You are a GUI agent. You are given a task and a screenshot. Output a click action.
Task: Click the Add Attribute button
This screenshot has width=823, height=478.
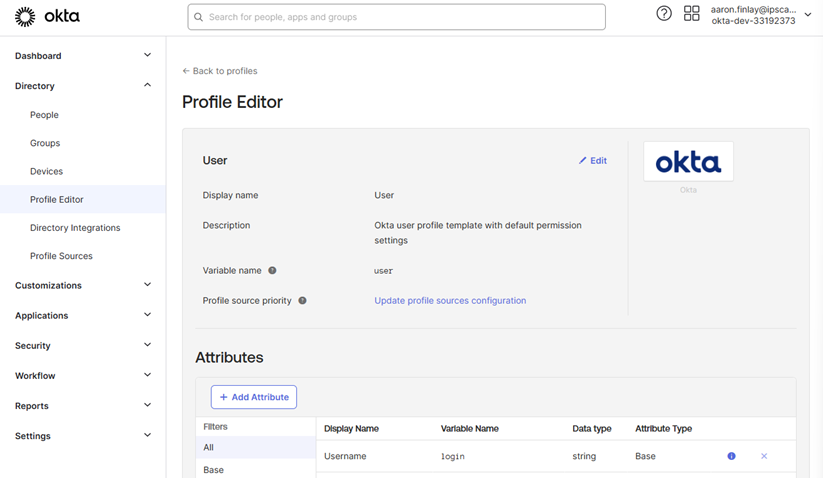tap(254, 397)
